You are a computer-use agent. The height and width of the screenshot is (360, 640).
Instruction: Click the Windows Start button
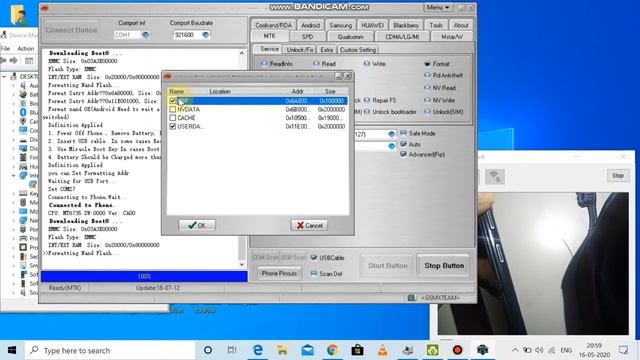pyautogui.click(x=12, y=350)
